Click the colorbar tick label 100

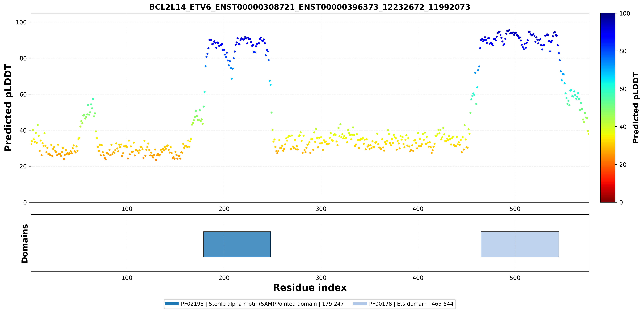point(624,14)
